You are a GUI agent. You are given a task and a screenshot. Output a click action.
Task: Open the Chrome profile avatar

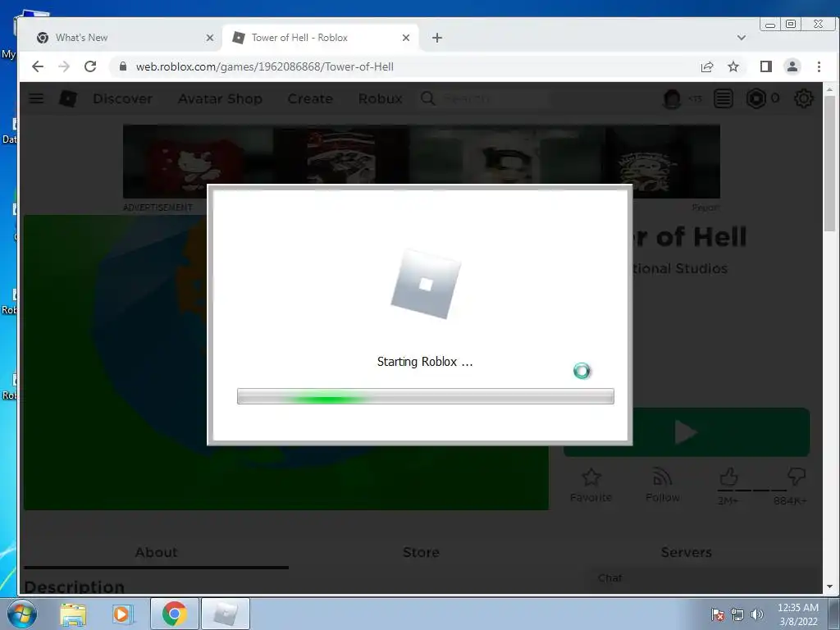click(x=792, y=66)
